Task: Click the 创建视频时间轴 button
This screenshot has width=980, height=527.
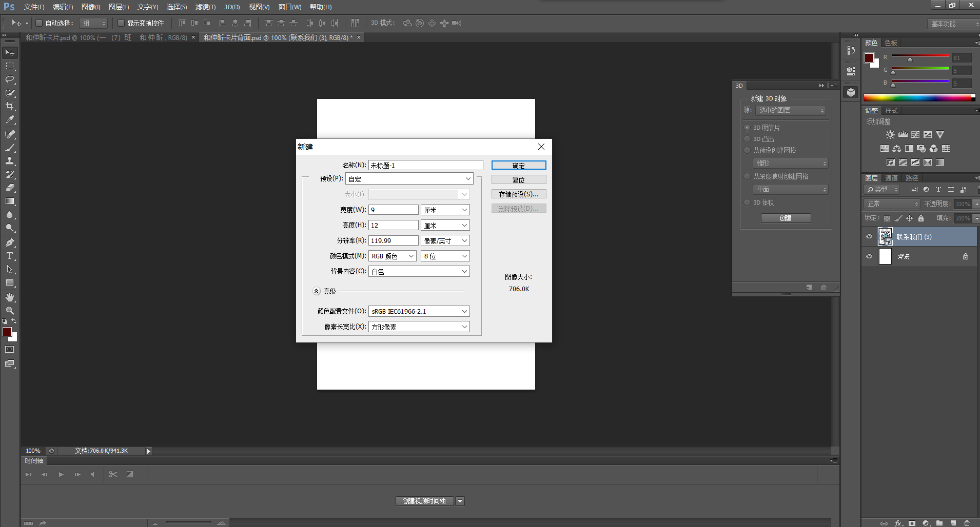Action: point(424,501)
